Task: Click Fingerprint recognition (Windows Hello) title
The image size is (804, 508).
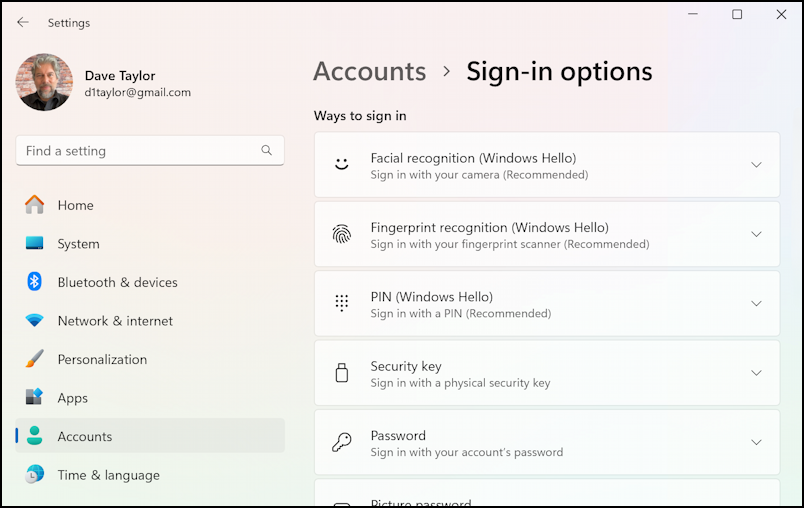Action: (x=490, y=227)
